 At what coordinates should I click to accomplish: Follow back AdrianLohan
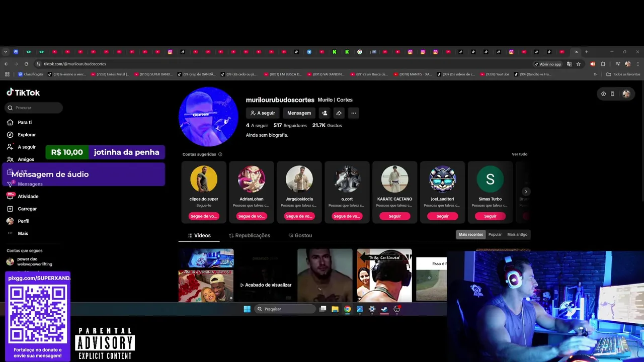point(252,216)
